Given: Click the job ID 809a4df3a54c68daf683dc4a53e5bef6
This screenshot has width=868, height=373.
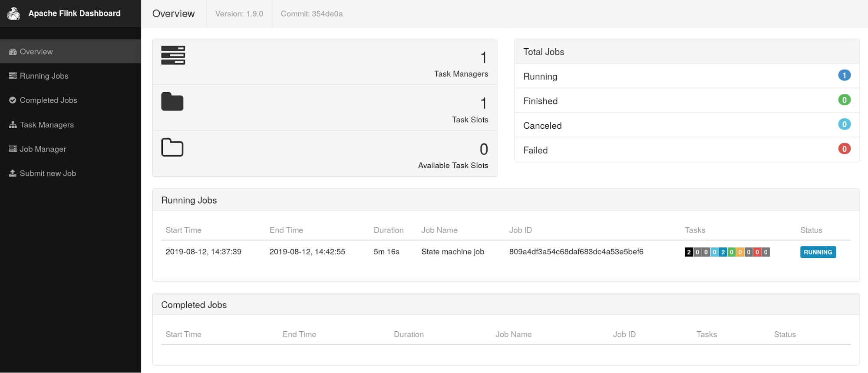Looking at the screenshot, I should [576, 252].
